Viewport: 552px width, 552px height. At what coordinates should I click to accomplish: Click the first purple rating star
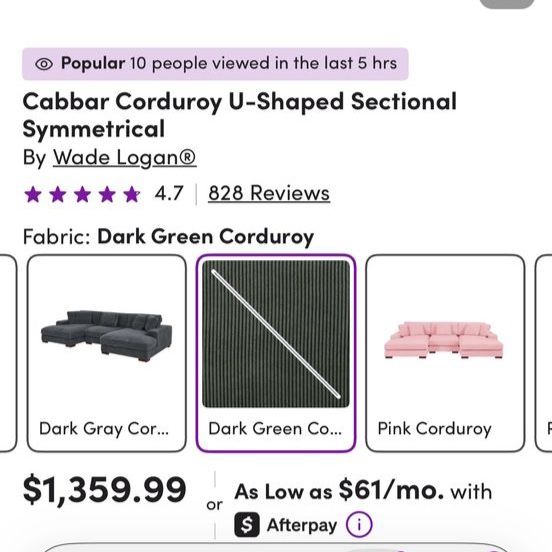[33, 194]
